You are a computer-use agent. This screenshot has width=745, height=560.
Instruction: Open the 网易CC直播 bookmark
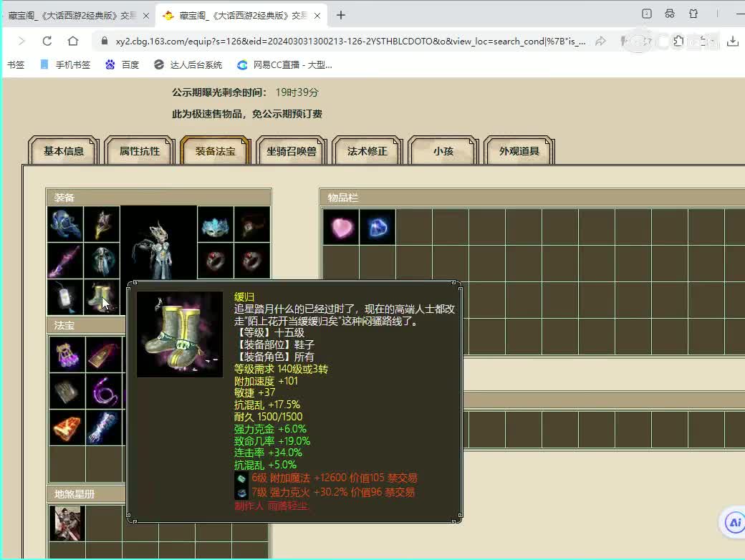click(284, 64)
